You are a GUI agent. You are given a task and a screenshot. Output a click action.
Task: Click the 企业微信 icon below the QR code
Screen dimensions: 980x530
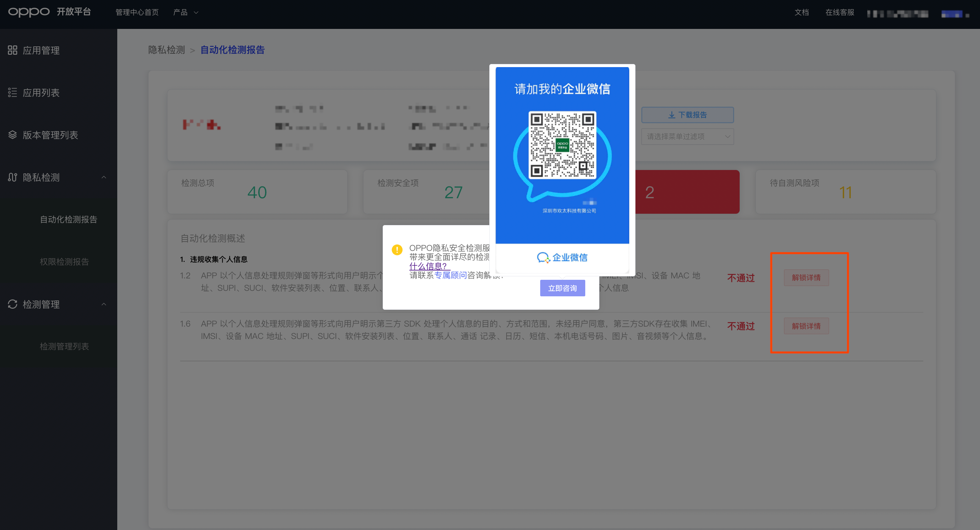(544, 257)
